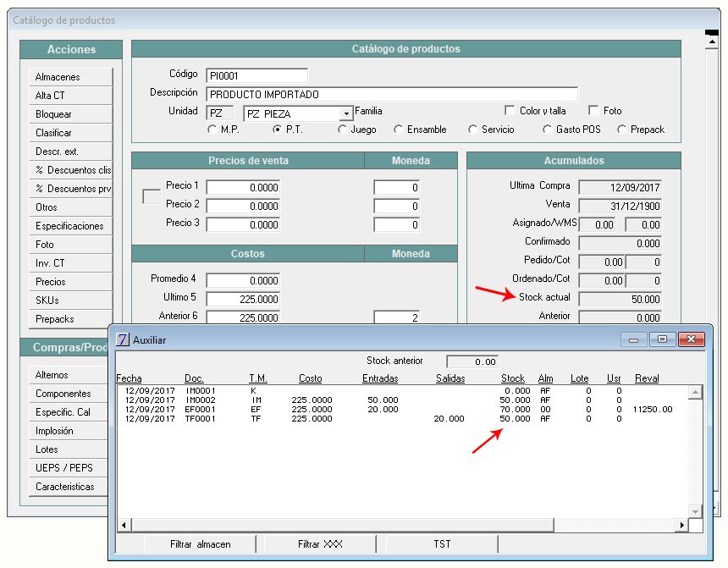Check the Foto checkbox
Screen dimensions: 728x568
pyautogui.click(x=593, y=111)
